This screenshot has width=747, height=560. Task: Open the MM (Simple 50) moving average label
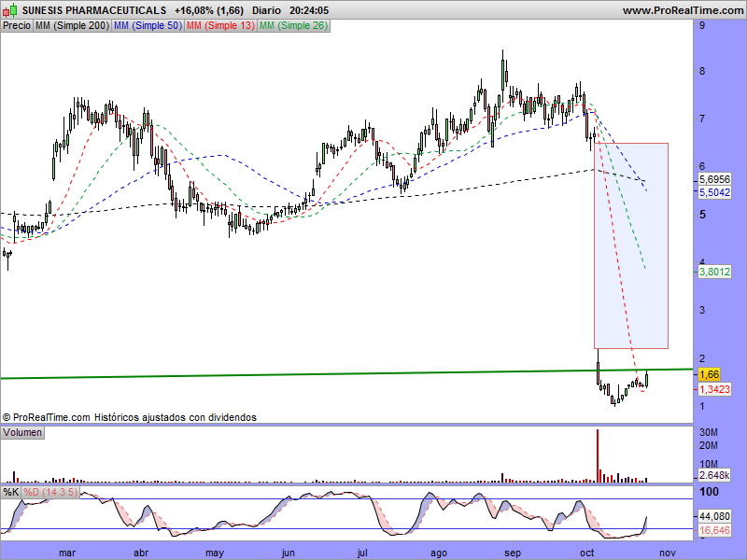coord(148,26)
